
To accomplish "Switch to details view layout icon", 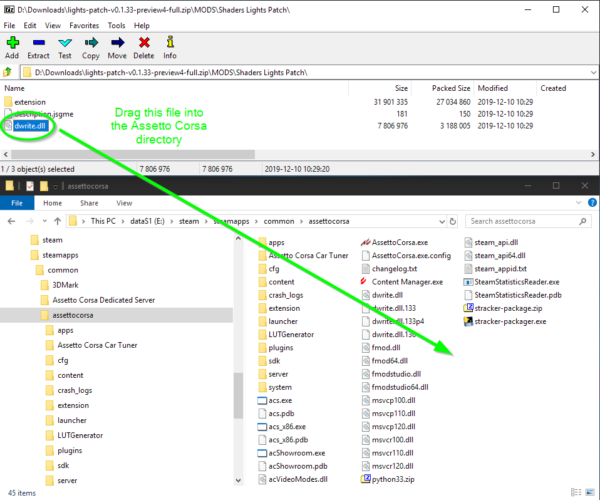I will (576, 492).
